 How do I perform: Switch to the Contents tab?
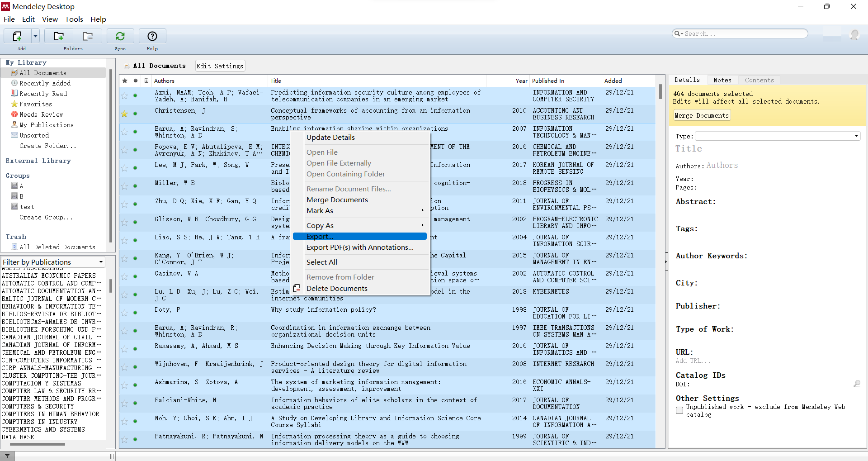tap(759, 80)
